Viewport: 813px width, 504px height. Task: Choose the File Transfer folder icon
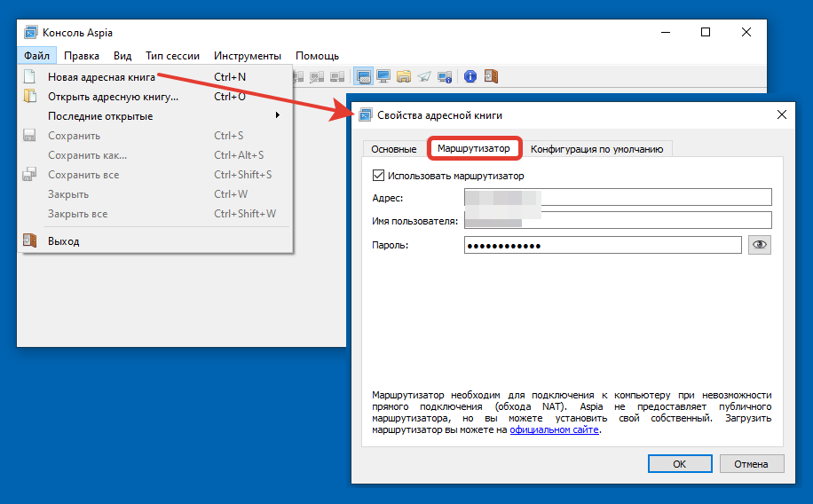tap(404, 77)
